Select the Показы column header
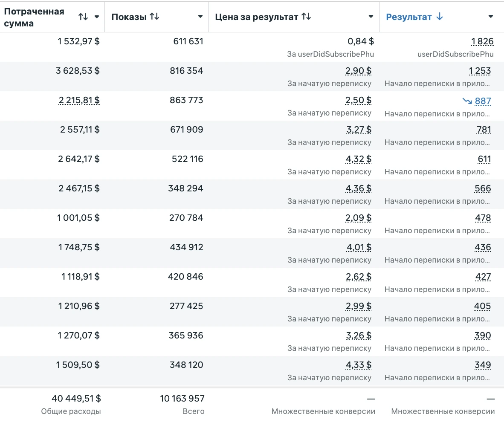504x428 pixels. [x=129, y=17]
